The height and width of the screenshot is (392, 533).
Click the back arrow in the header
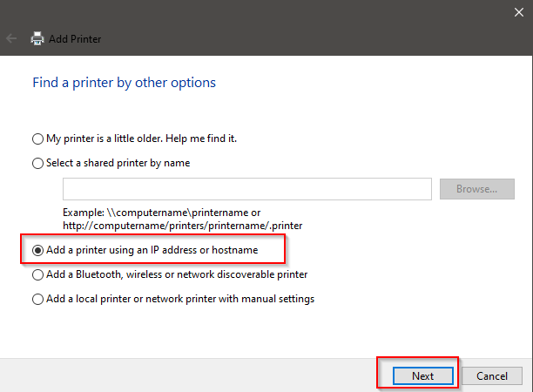click(x=11, y=39)
